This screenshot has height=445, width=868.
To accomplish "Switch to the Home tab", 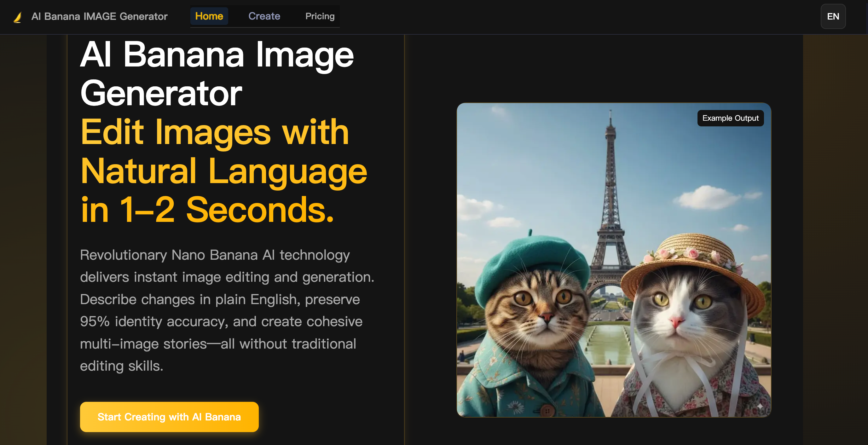I will click(209, 16).
